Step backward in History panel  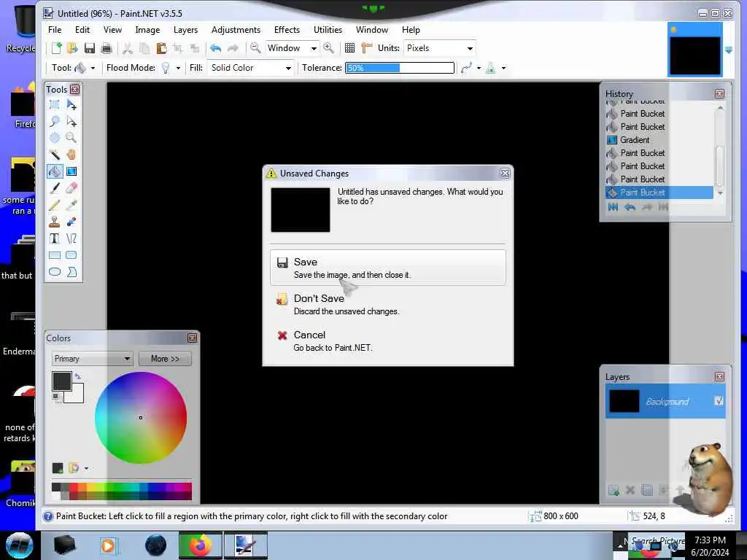click(630, 207)
